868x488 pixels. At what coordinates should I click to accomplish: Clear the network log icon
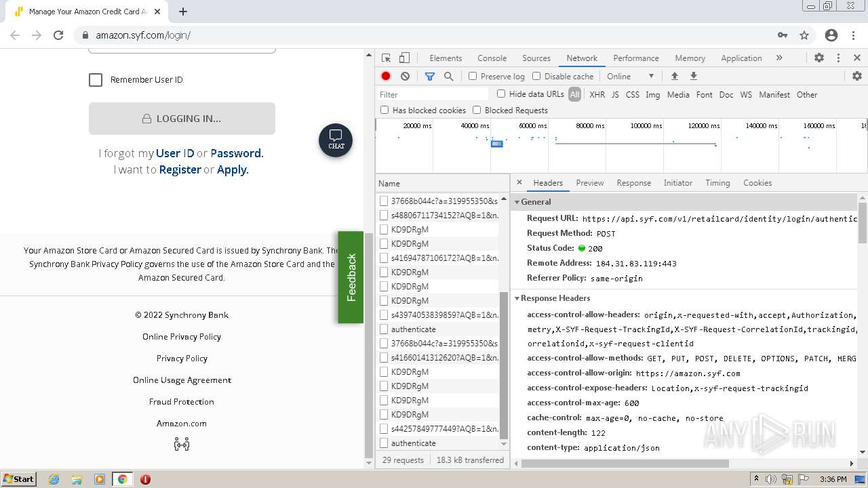pyautogui.click(x=405, y=77)
